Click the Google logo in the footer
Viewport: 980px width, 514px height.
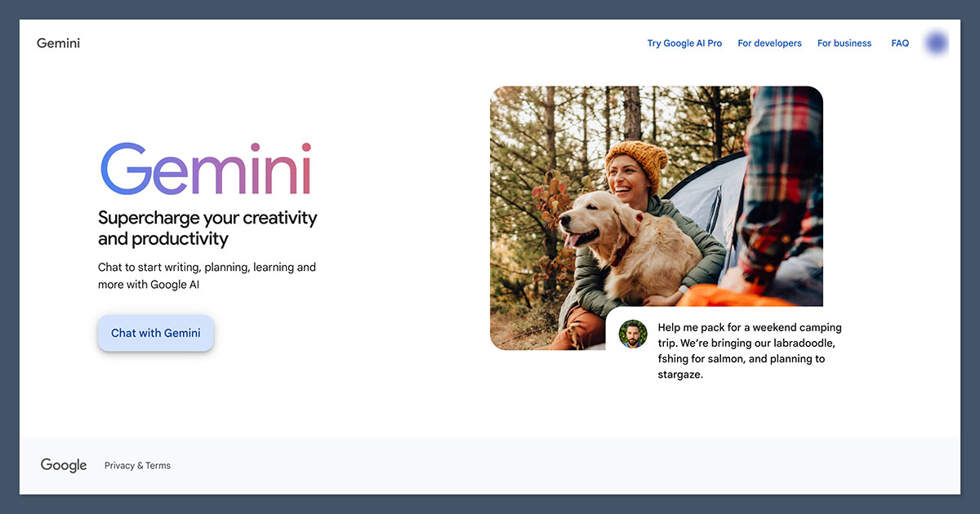click(64, 465)
